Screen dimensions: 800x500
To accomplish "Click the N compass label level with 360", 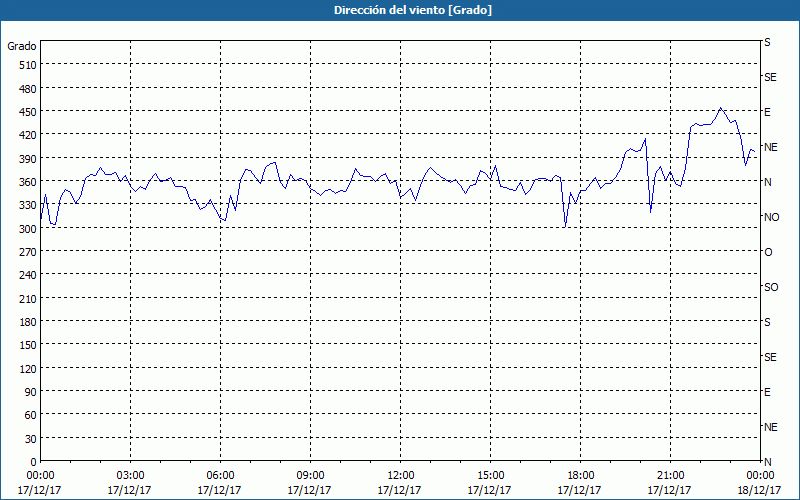I will (767, 182).
